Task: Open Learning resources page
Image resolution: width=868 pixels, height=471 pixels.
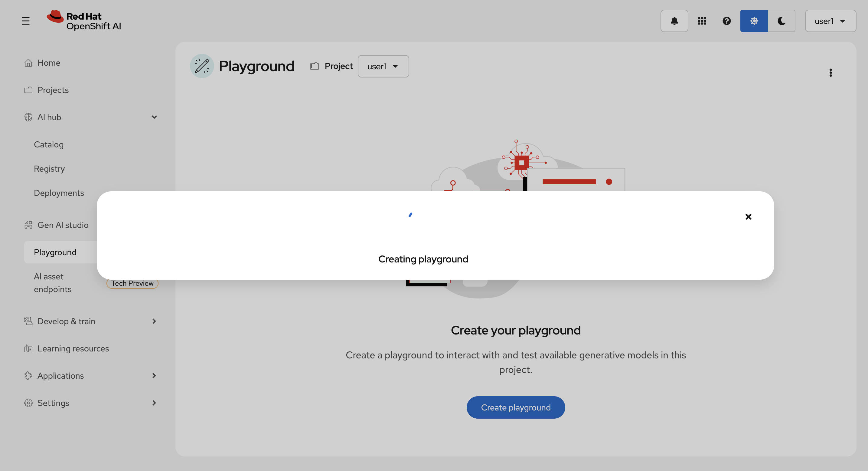Action: click(73, 349)
